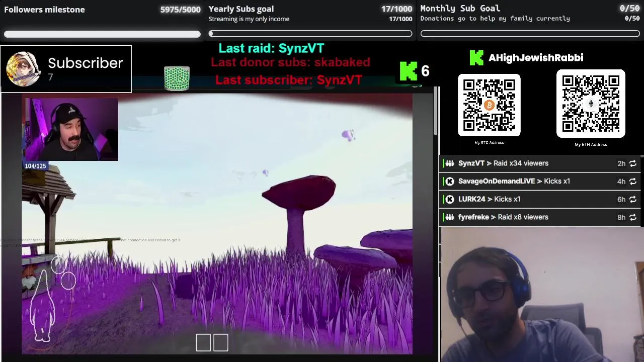Image resolution: width=644 pixels, height=362 pixels.
Task: Click 'Donations go to help my family currently'
Action: [x=495, y=19]
